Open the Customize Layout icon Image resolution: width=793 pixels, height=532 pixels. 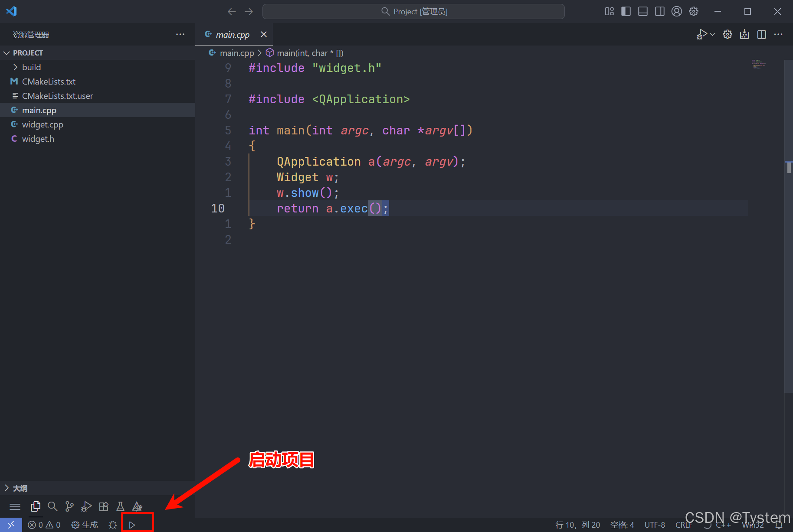coord(609,12)
